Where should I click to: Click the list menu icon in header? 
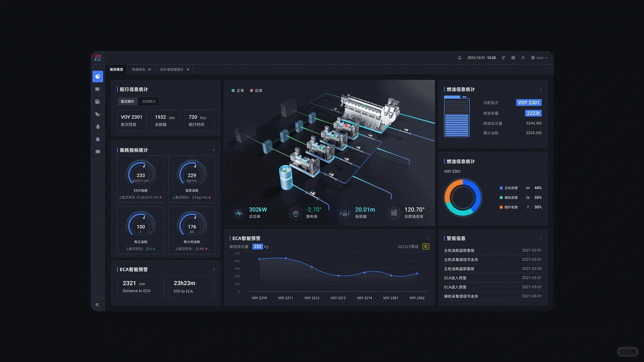523,58
